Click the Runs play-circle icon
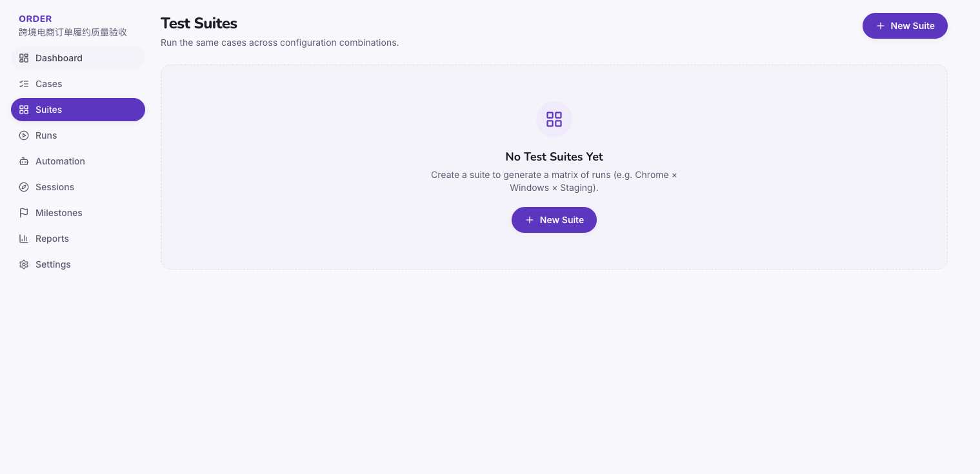Image resolution: width=980 pixels, height=474 pixels. point(24,135)
